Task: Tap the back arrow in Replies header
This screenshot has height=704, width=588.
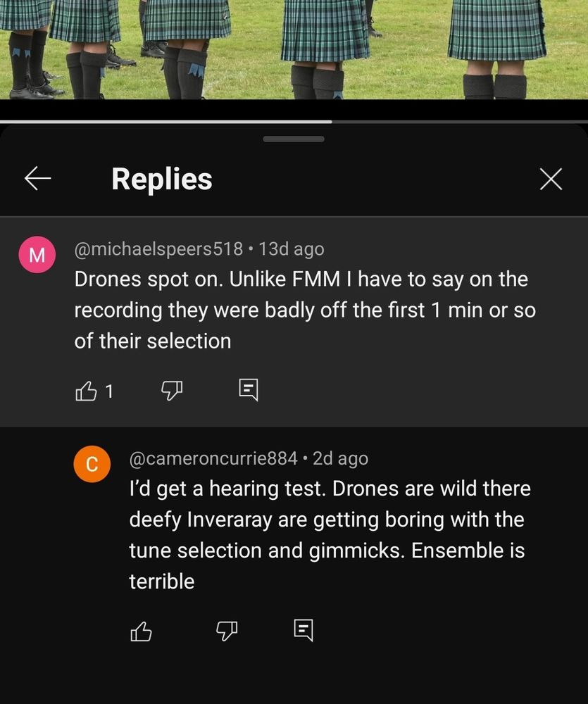Action: coord(37,179)
